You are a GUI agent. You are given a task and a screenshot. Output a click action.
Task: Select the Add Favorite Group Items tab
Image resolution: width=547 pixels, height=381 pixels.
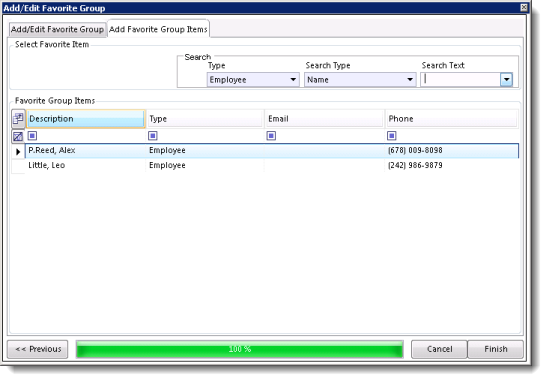click(x=158, y=29)
